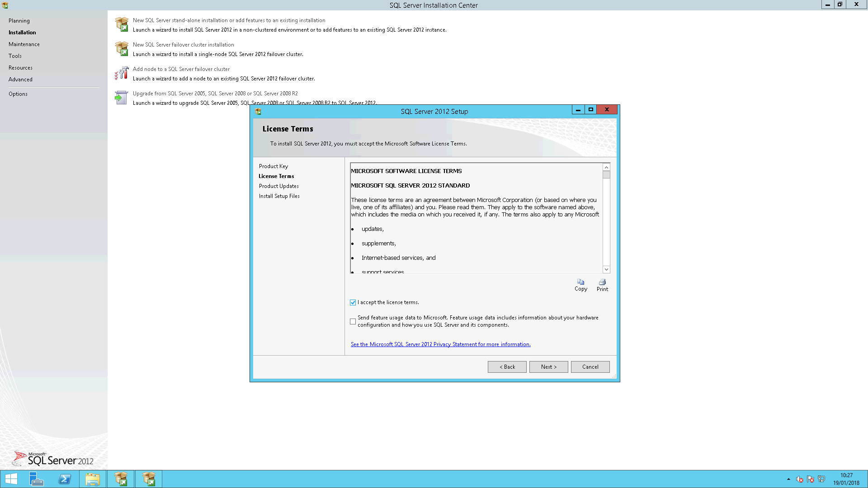
Task: Select Product Key step in setup
Action: point(273,166)
